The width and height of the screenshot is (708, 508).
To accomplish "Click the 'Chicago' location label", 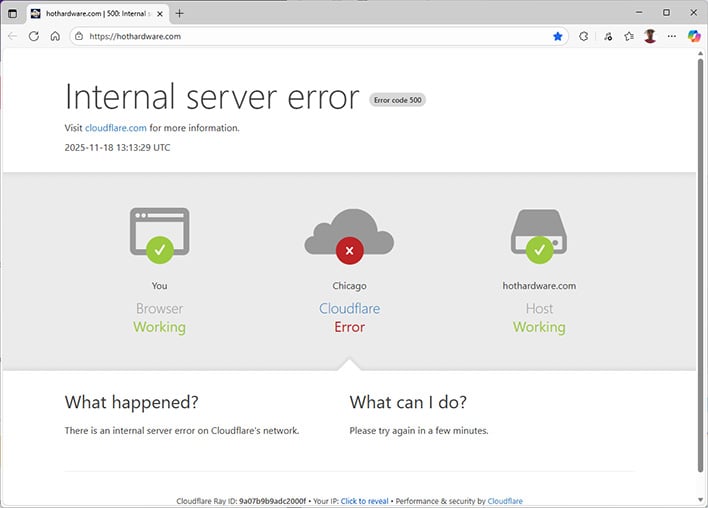I will pyautogui.click(x=349, y=286).
